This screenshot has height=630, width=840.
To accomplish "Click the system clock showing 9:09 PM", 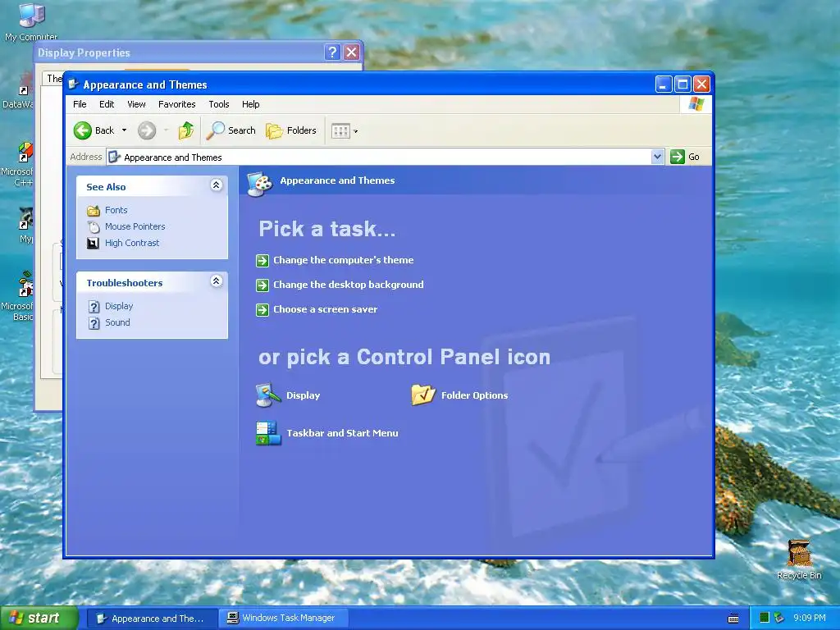I will pyautogui.click(x=810, y=618).
